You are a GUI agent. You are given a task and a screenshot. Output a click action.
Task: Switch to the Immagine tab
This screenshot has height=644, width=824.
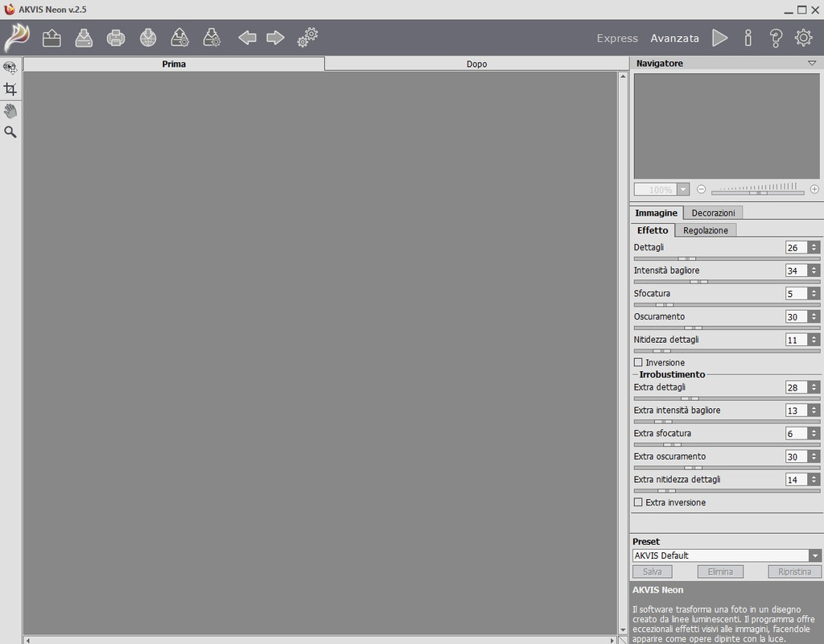(x=657, y=213)
